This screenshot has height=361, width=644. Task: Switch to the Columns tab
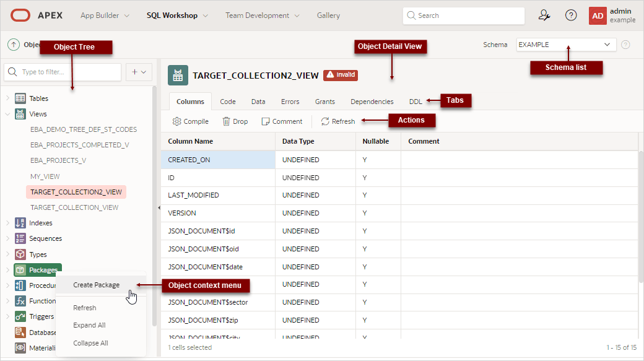tap(190, 102)
